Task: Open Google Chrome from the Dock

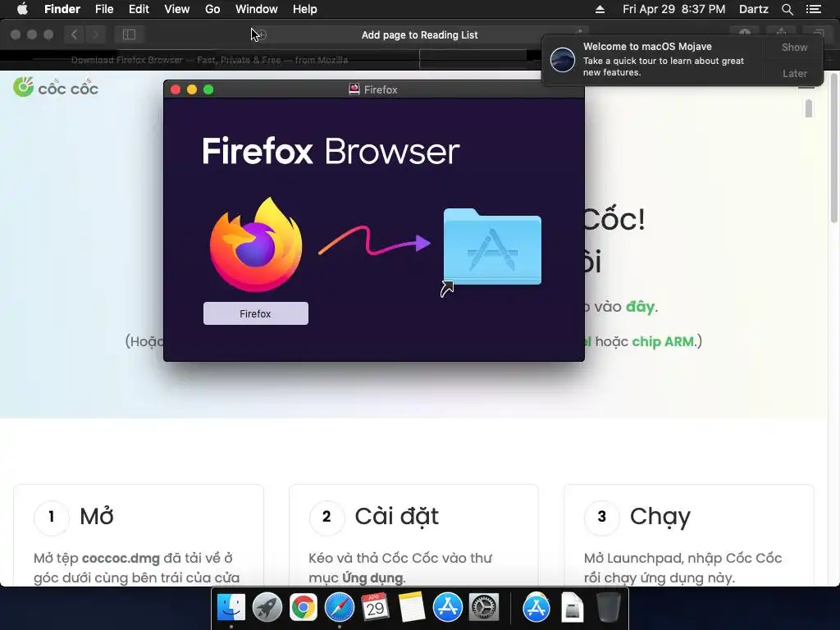Action: click(x=304, y=607)
